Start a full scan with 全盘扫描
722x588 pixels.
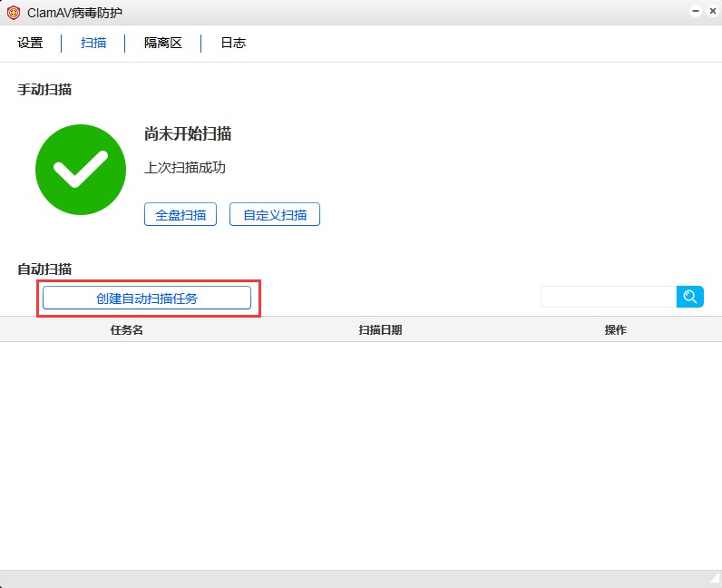coord(180,215)
